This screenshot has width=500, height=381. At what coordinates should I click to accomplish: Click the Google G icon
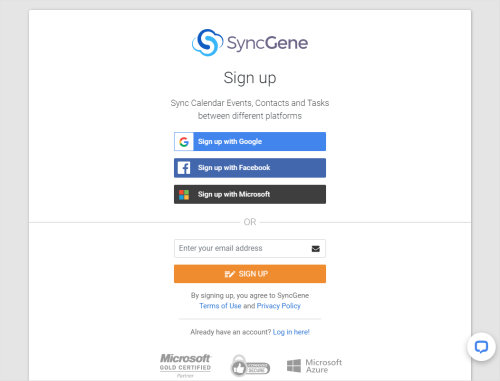pos(184,142)
